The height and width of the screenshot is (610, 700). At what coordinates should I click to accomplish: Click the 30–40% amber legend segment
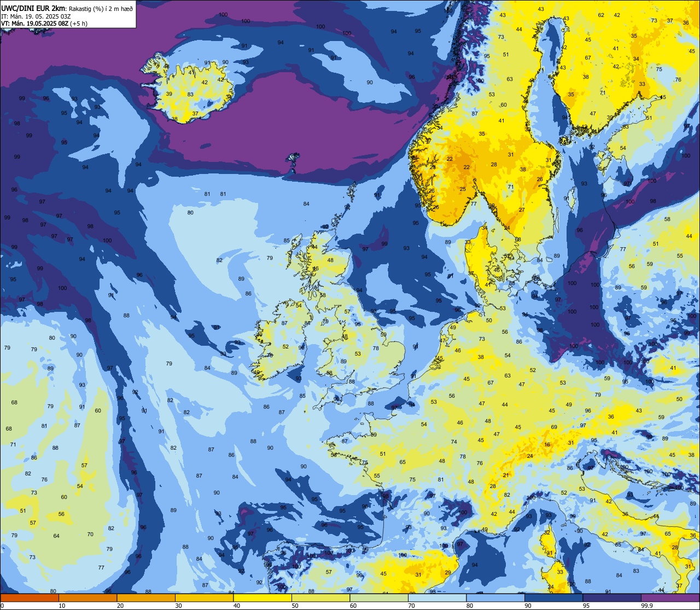204,598
